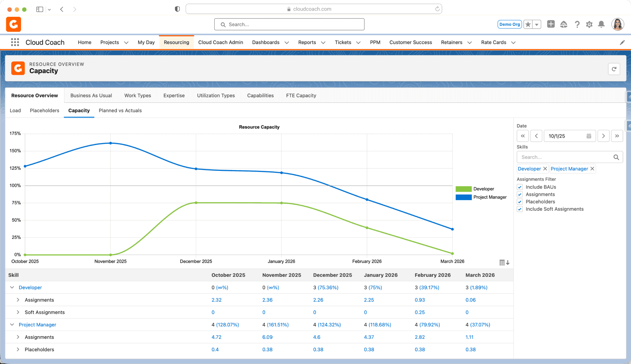Open the notifications bell icon
631x364 pixels.
pos(601,24)
